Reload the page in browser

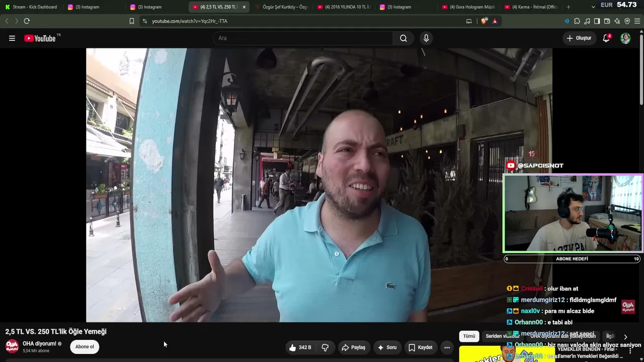click(x=27, y=21)
